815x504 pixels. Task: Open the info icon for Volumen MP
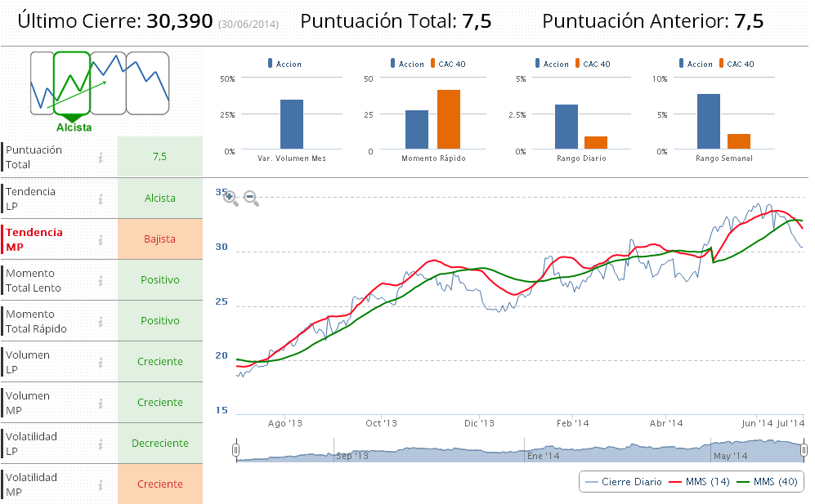[101, 404]
